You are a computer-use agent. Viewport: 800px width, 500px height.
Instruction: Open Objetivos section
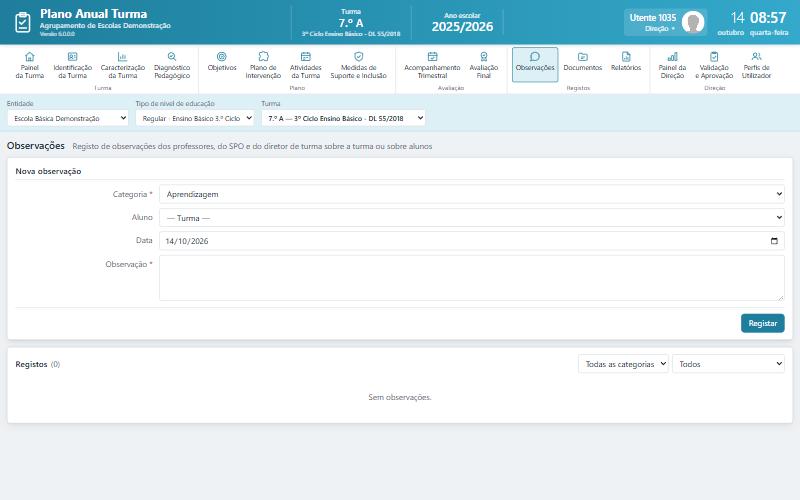(222, 65)
